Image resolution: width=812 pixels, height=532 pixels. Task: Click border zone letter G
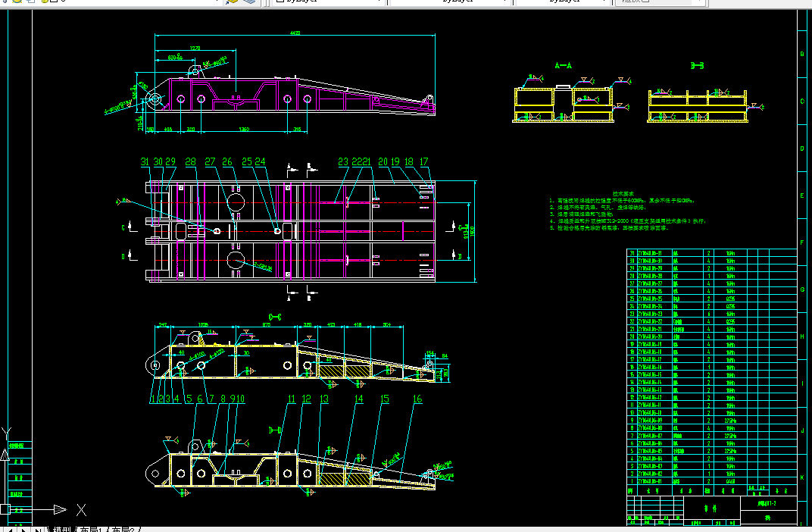click(802, 289)
